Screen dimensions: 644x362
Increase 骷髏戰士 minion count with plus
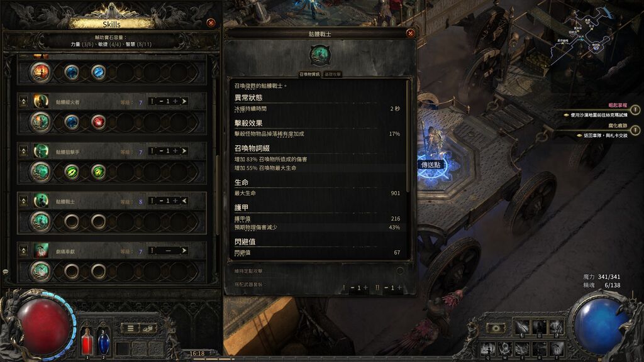click(x=175, y=200)
